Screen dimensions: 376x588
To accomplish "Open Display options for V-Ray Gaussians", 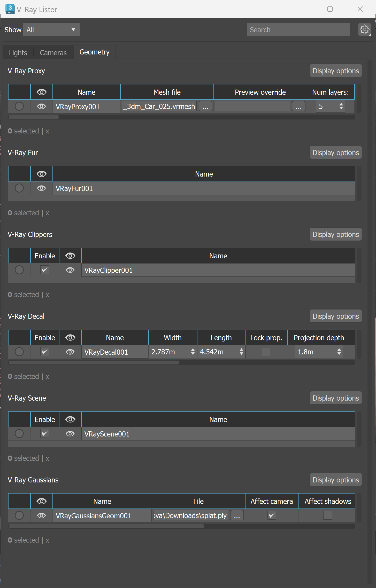I will coord(336,480).
